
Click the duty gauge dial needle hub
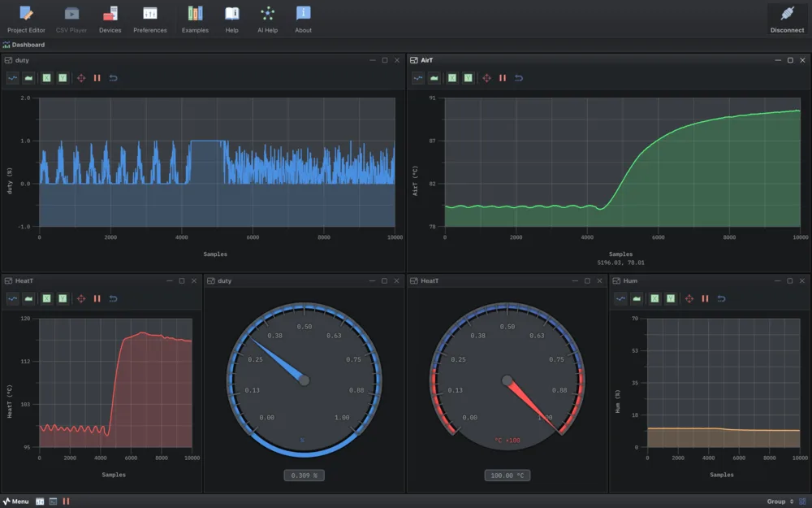coord(304,380)
